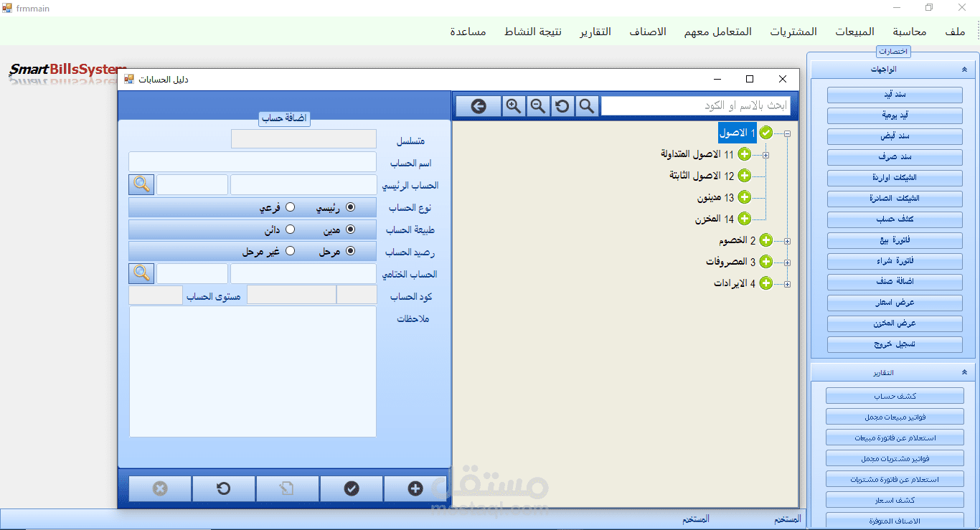Click the قيد يومية shortcut button
The height and width of the screenshot is (530, 980).
(895, 115)
